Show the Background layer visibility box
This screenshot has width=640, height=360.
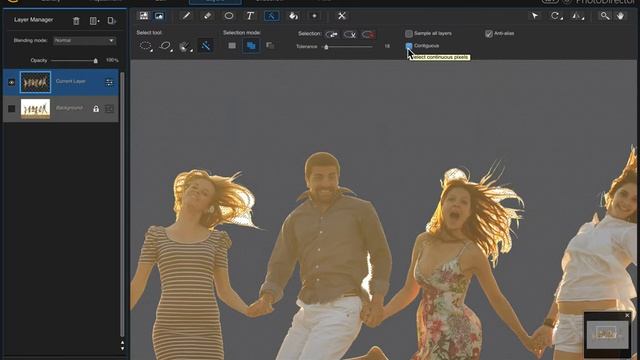click(x=11, y=109)
